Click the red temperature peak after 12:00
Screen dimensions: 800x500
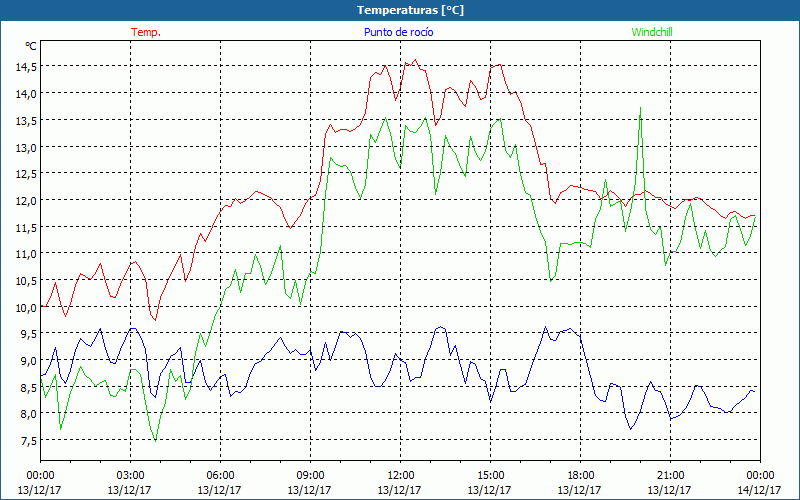coord(414,60)
